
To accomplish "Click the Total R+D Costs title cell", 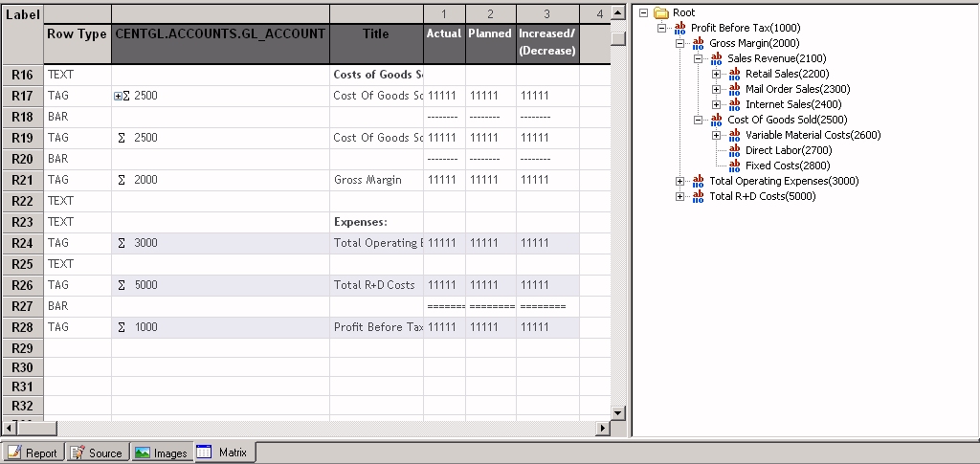I will (x=376, y=285).
